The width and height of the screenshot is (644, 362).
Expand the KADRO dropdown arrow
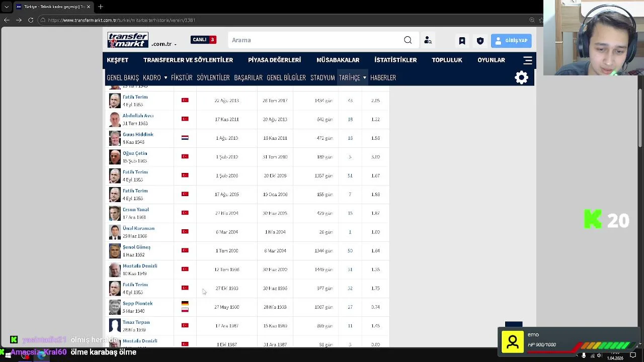[x=166, y=78]
